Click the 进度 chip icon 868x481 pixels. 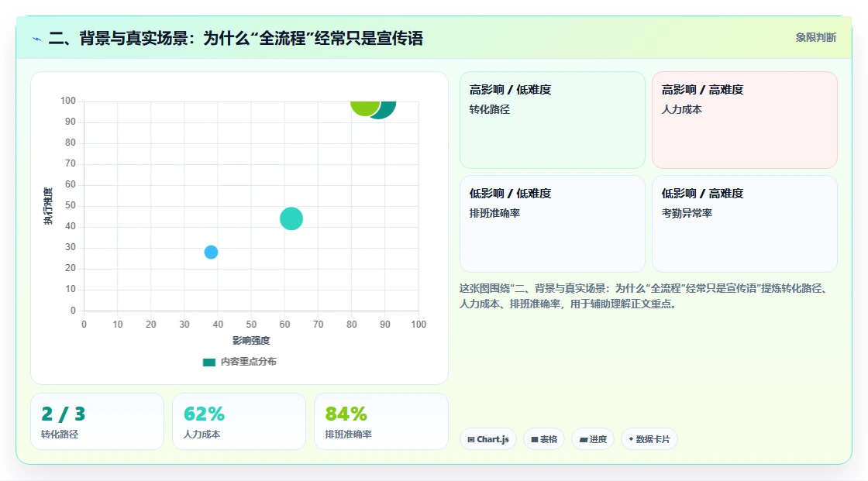(584, 440)
